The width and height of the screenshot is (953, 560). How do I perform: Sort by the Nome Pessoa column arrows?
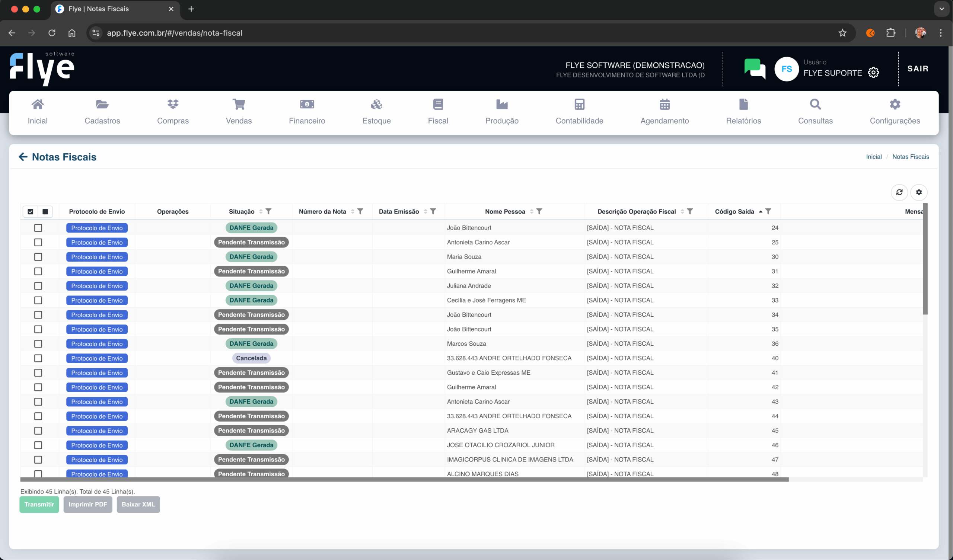pos(532,211)
